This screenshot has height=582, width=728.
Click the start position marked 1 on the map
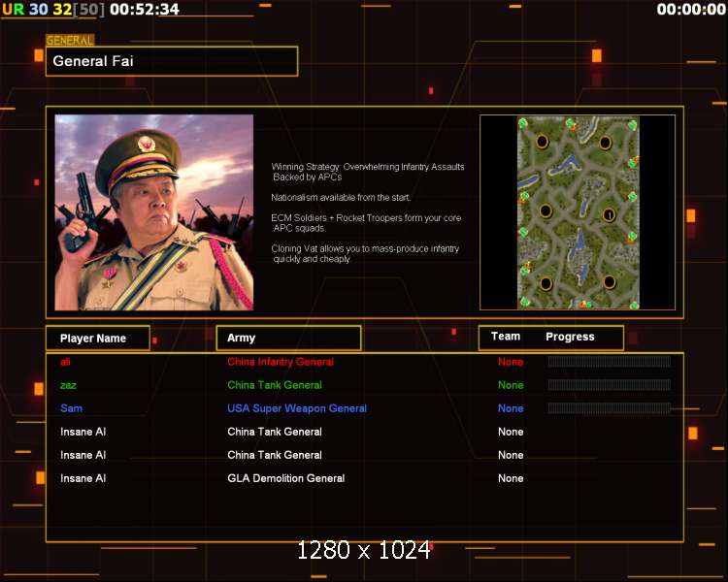[x=610, y=214]
